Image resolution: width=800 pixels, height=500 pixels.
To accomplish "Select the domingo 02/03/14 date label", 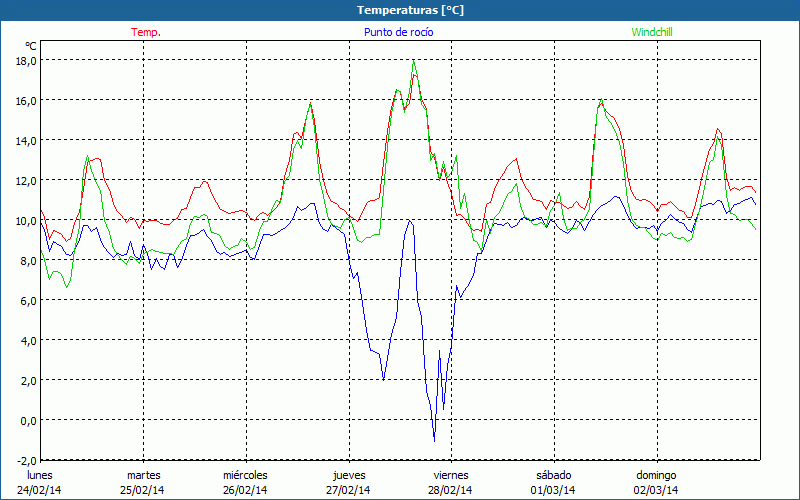I will (656, 482).
